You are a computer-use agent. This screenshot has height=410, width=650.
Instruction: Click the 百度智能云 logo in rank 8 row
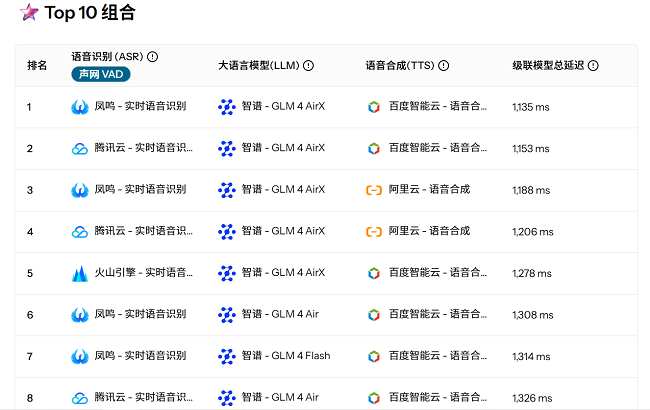pyautogui.click(x=374, y=398)
